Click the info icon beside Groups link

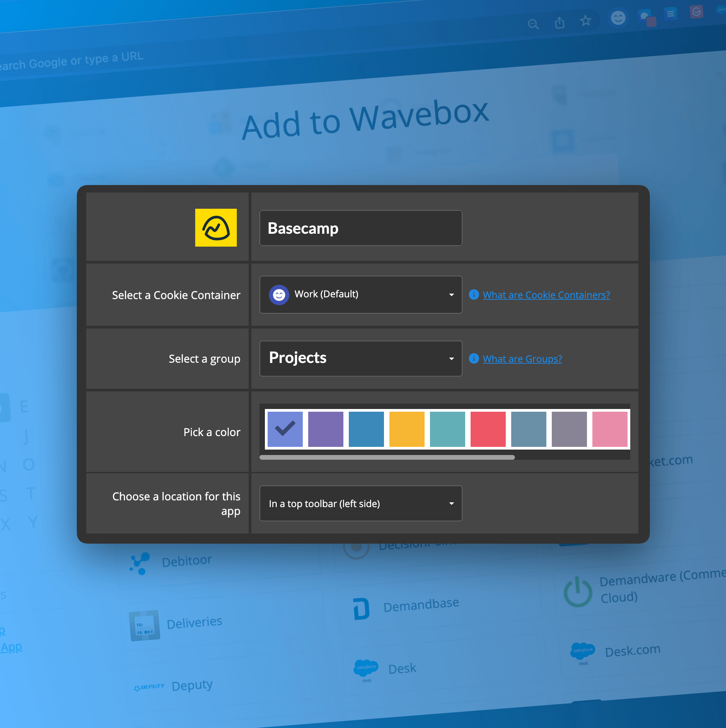tap(474, 358)
